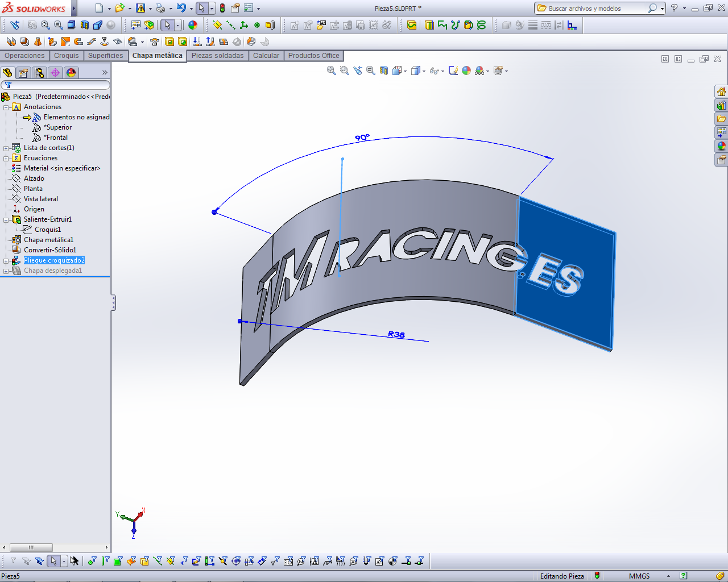Toggle the selection filter arrow in bottom toolbar
This screenshot has width=728, height=582.
click(53, 561)
